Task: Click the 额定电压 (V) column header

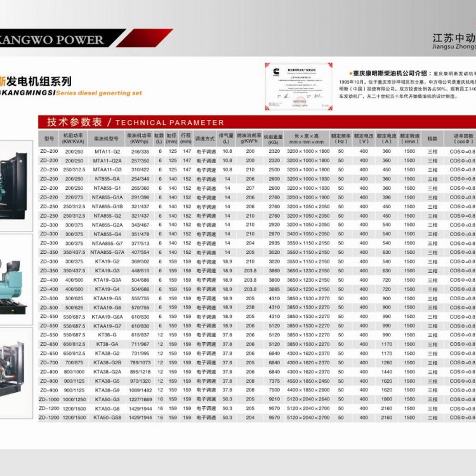Action: (364, 138)
